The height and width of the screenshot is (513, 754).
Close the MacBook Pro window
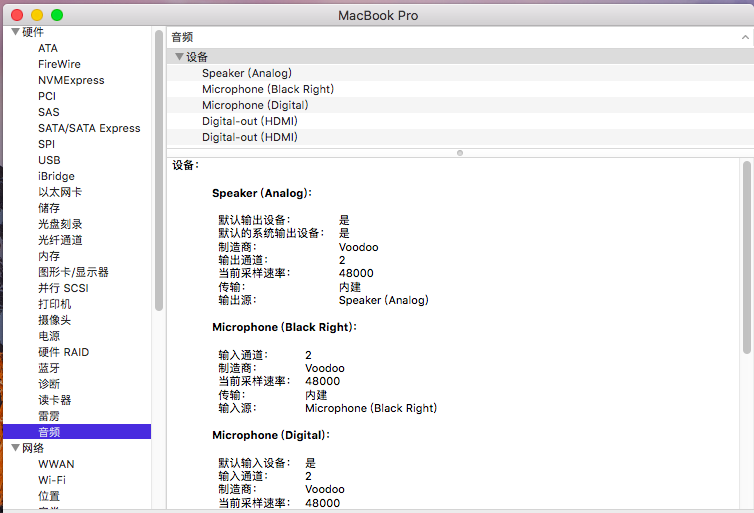tap(17, 15)
